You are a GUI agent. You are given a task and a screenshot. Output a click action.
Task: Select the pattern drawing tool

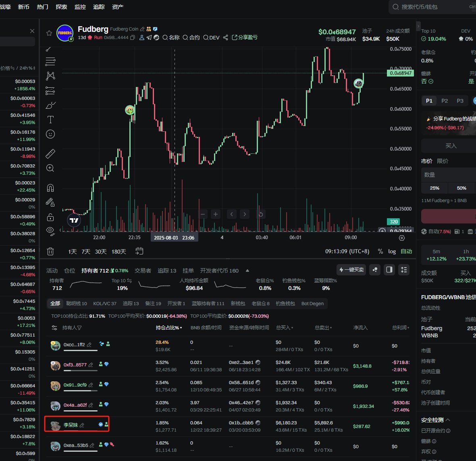[50, 76]
